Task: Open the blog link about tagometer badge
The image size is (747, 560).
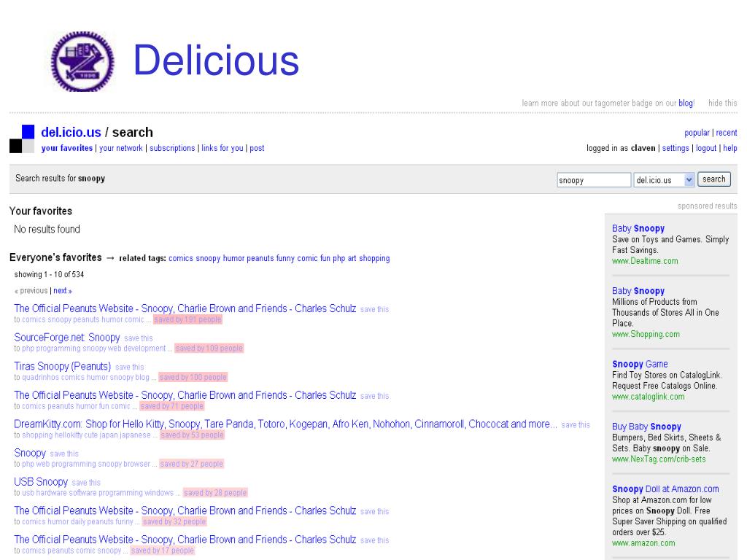Action: pos(686,103)
